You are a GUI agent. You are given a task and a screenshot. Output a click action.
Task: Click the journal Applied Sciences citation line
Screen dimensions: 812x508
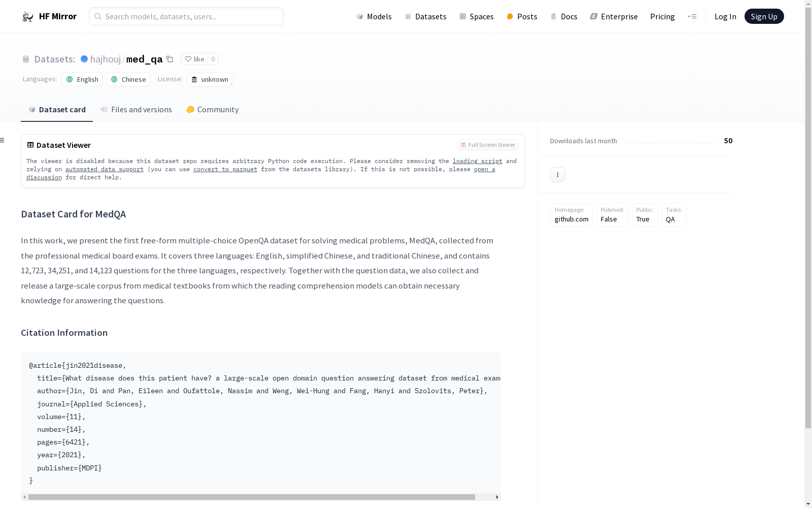click(92, 404)
